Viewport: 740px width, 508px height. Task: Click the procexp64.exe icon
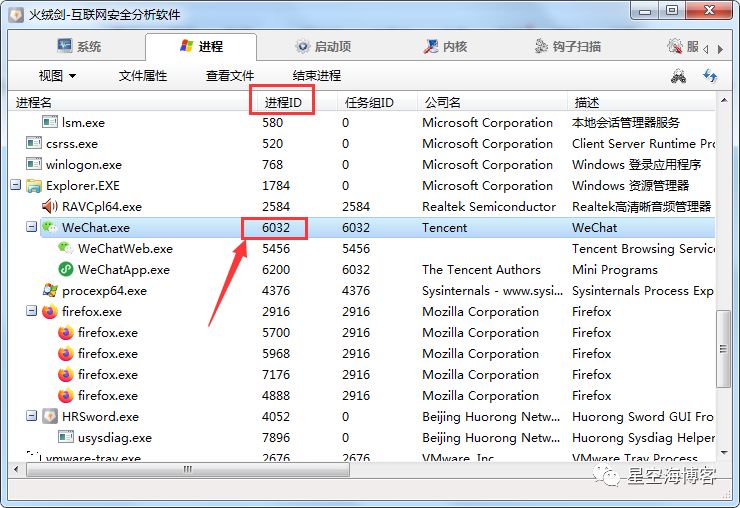pos(50,290)
